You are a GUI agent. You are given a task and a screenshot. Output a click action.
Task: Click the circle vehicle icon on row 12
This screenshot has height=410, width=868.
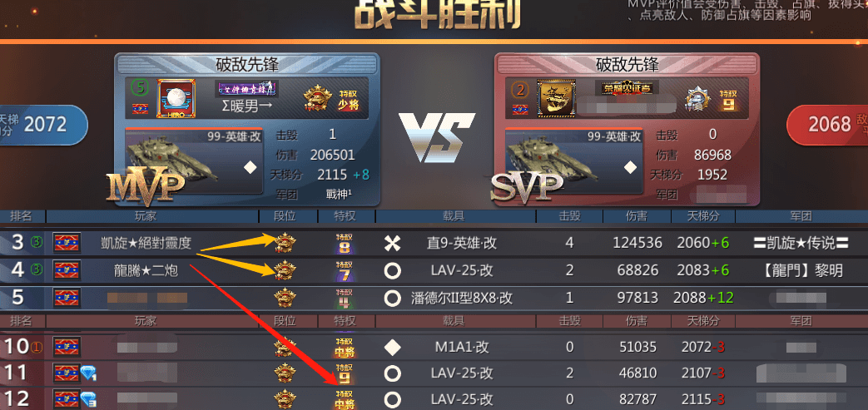pos(393,399)
